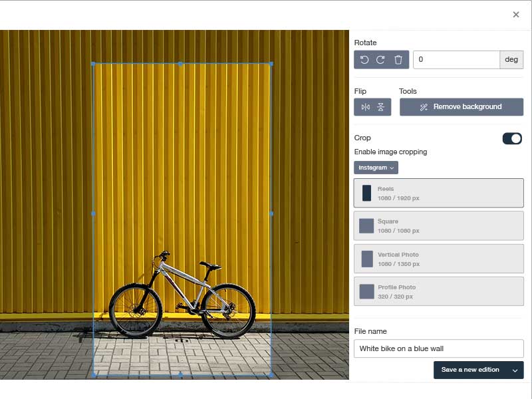
Task: Save a new edition of the image
Action: pyautogui.click(x=470, y=370)
